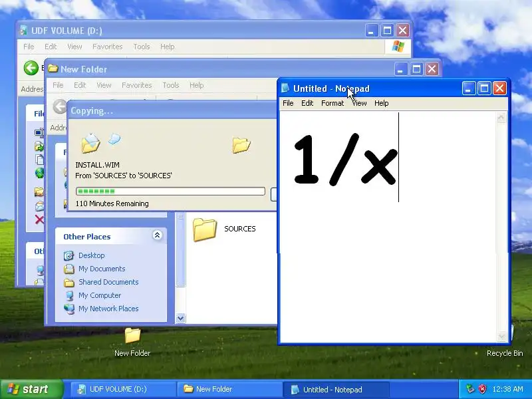Click Security Center red shield tray icon
The image size is (532, 399).
pos(482,389)
